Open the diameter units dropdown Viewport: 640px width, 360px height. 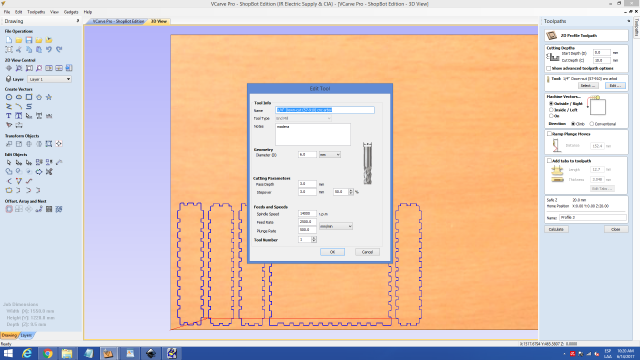click(x=329, y=155)
